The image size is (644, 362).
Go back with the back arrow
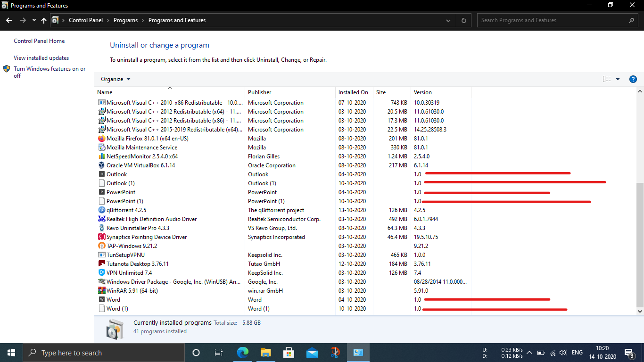[x=8, y=20]
